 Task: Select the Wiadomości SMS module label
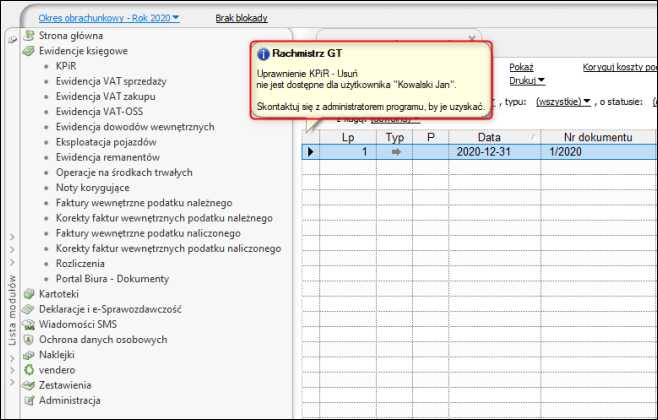pyautogui.click(x=78, y=324)
